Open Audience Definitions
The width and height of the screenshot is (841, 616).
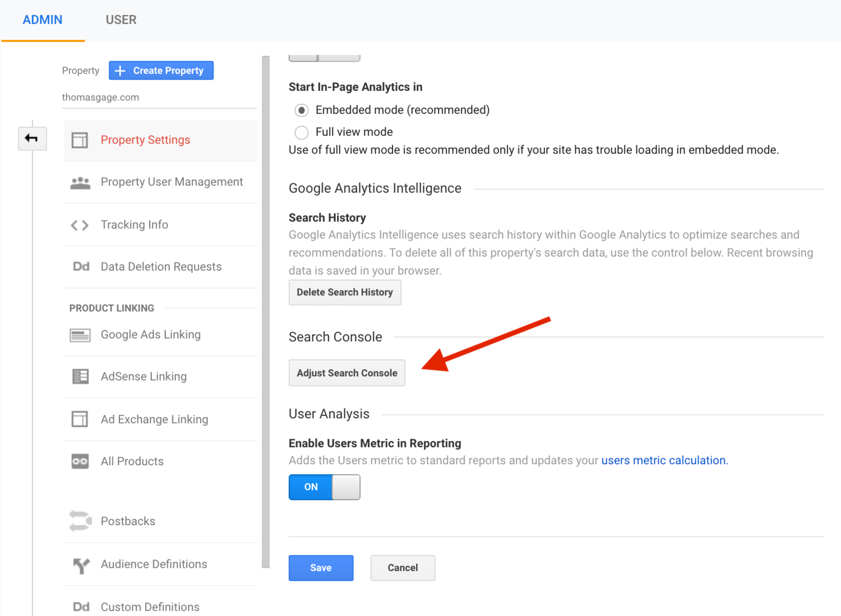(160, 564)
